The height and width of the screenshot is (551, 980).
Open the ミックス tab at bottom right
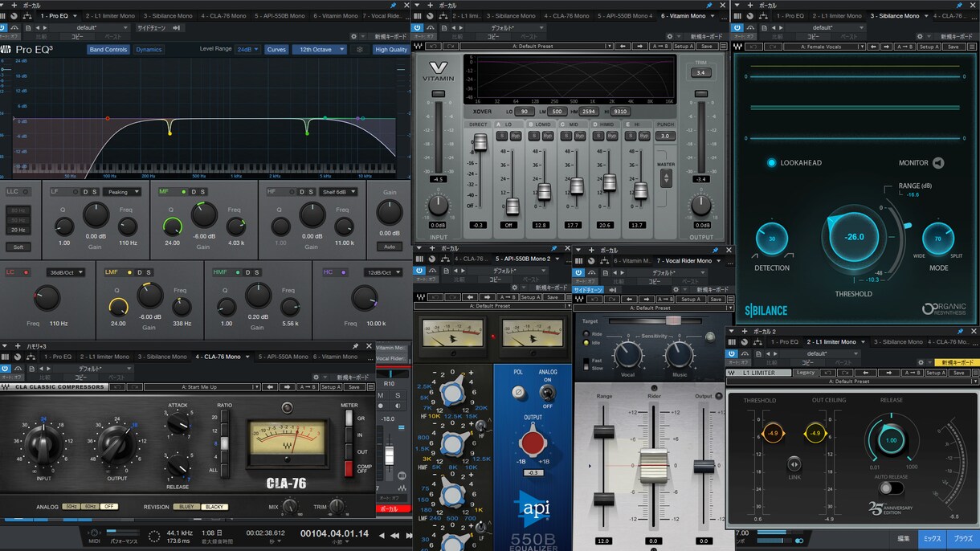[x=932, y=538]
